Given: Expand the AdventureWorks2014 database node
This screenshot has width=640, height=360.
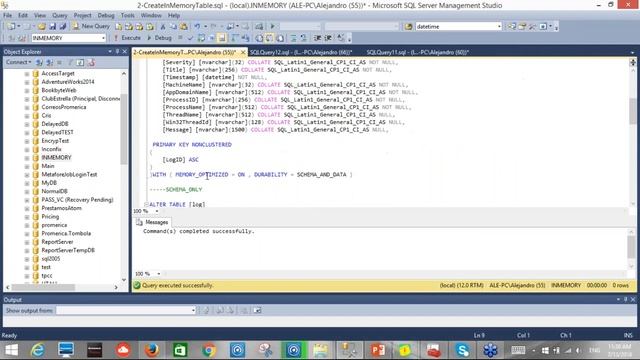Looking at the screenshot, I should tap(27, 82).
